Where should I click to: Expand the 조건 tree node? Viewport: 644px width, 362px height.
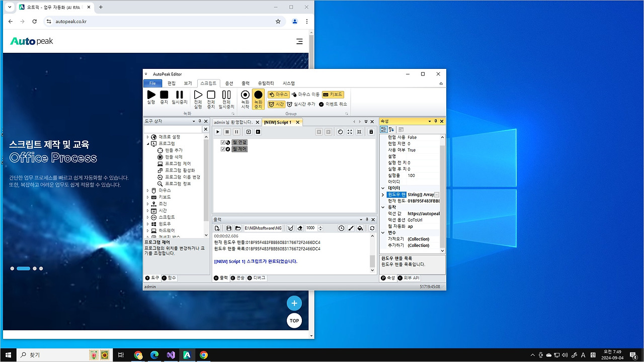point(148,204)
